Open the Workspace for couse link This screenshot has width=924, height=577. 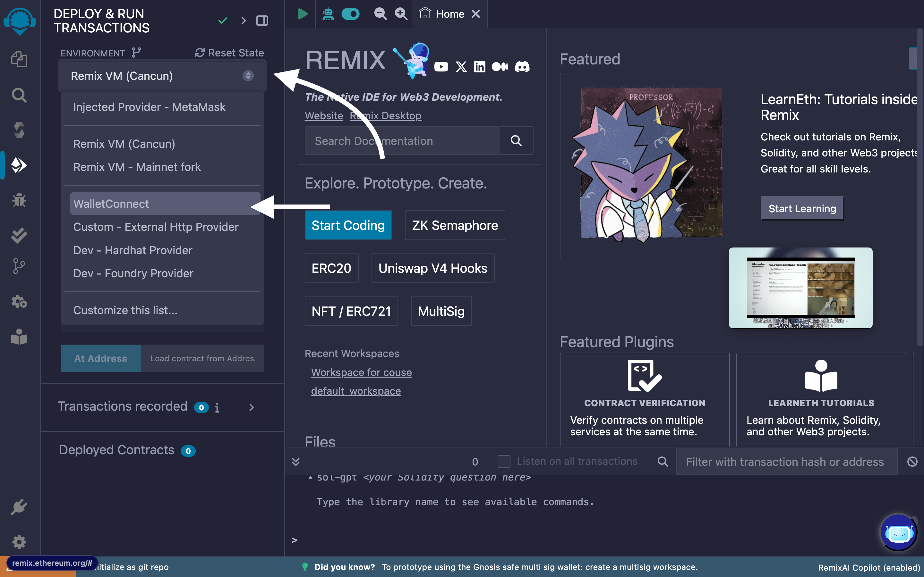361,372
